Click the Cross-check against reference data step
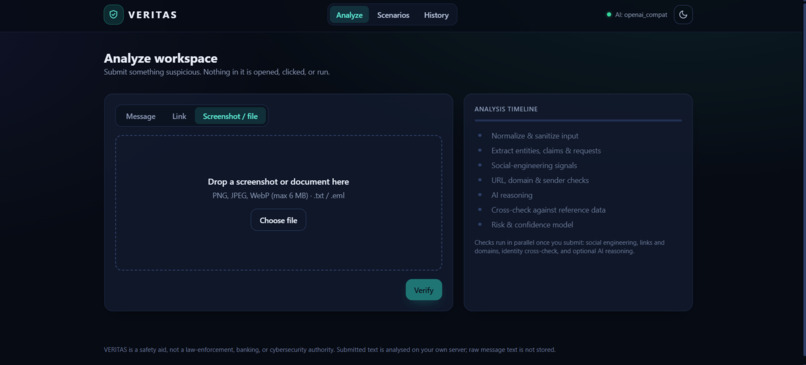The image size is (806, 365). click(x=548, y=210)
